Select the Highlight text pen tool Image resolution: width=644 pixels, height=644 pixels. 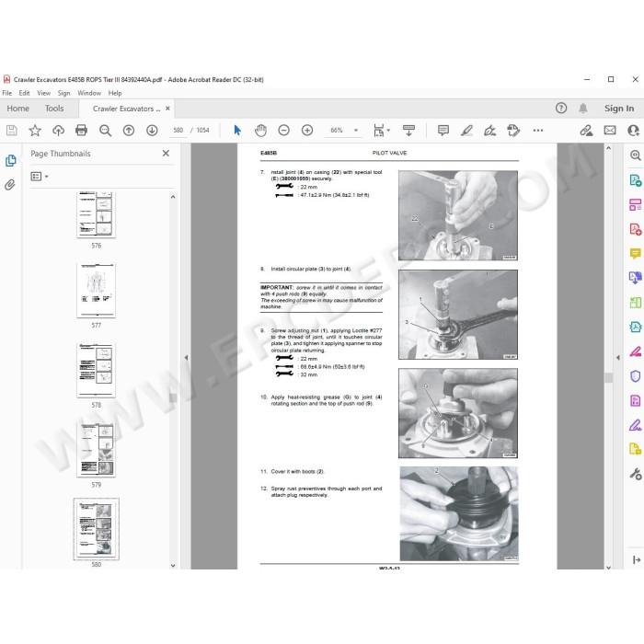point(466,131)
